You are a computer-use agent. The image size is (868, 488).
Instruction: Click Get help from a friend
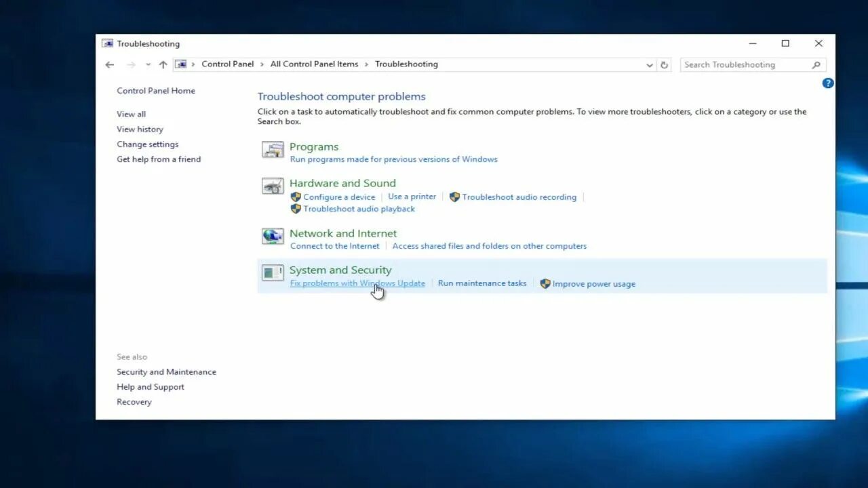[159, 159]
